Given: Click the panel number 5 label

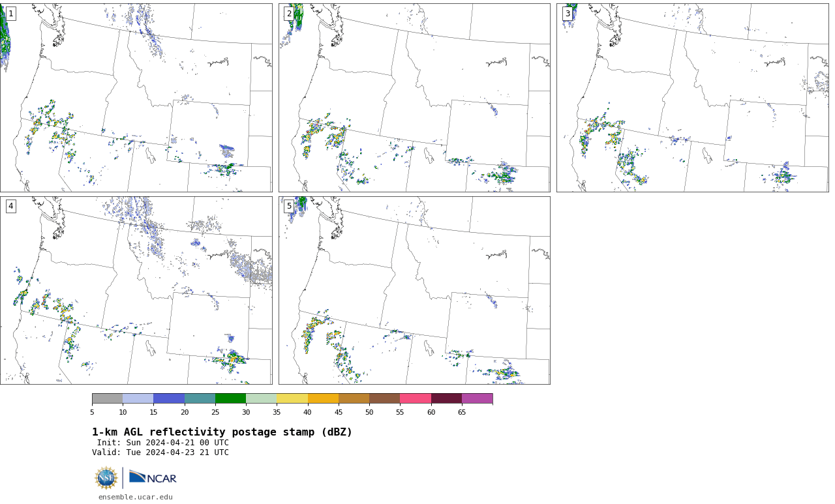Looking at the screenshot, I should click(x=289, y=206).
